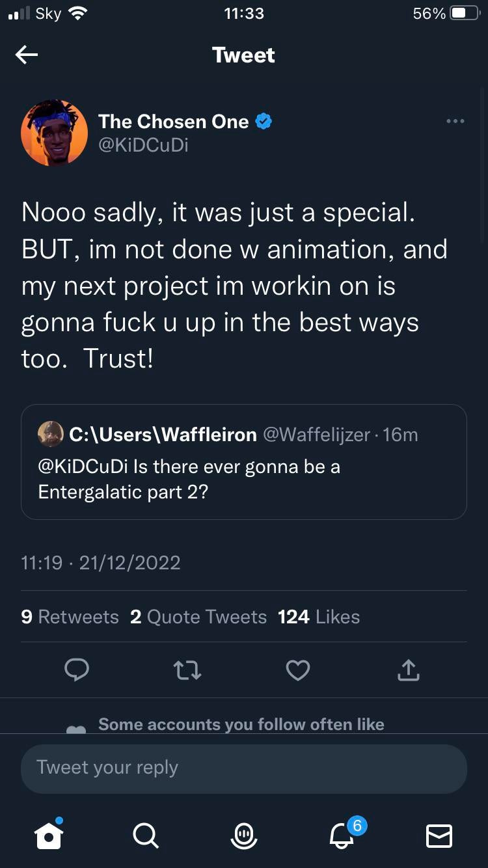
Task: Open the Messages envelope tab
Action: click(439, 835)
